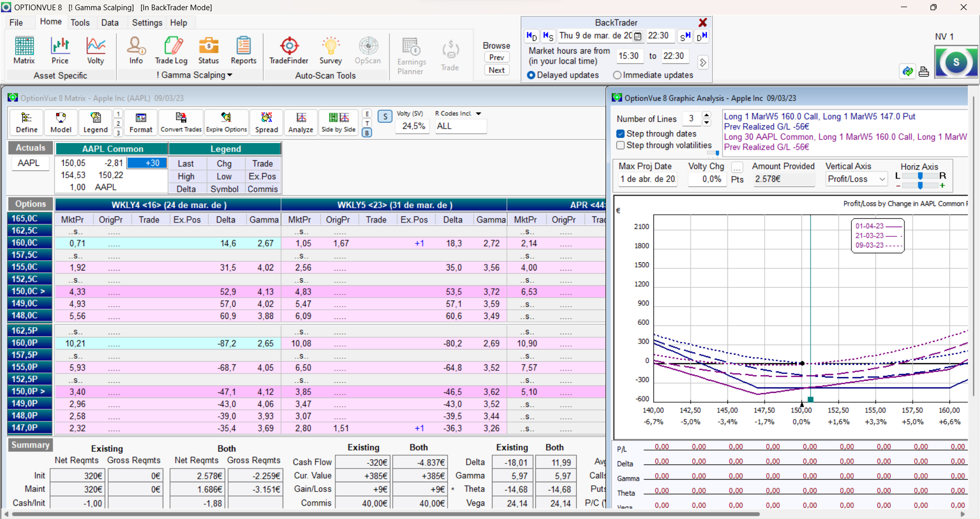Screen dimensions: 980x519
Task: Click the Convert Trades tool
Action: (x=181, y=123)
